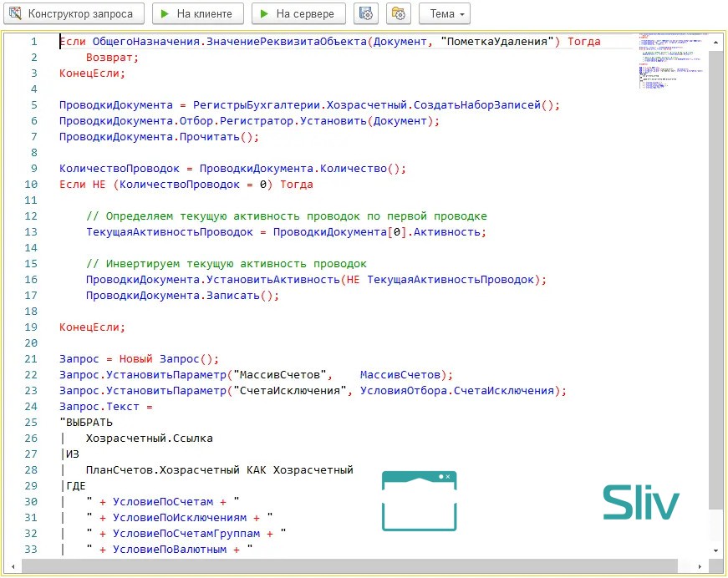
Task: Click the horizontal scrollbar left arrow
Action: (12, 565)
